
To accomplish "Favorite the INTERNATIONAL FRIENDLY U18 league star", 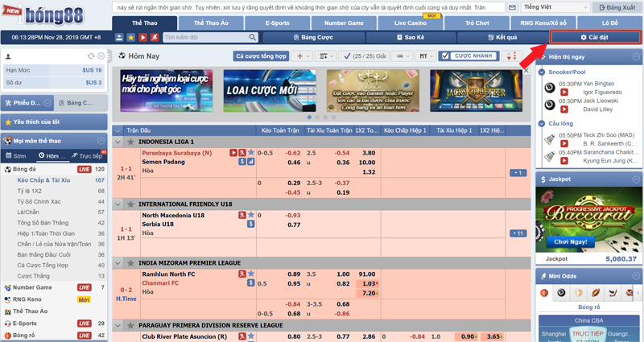I will point(130,204).
